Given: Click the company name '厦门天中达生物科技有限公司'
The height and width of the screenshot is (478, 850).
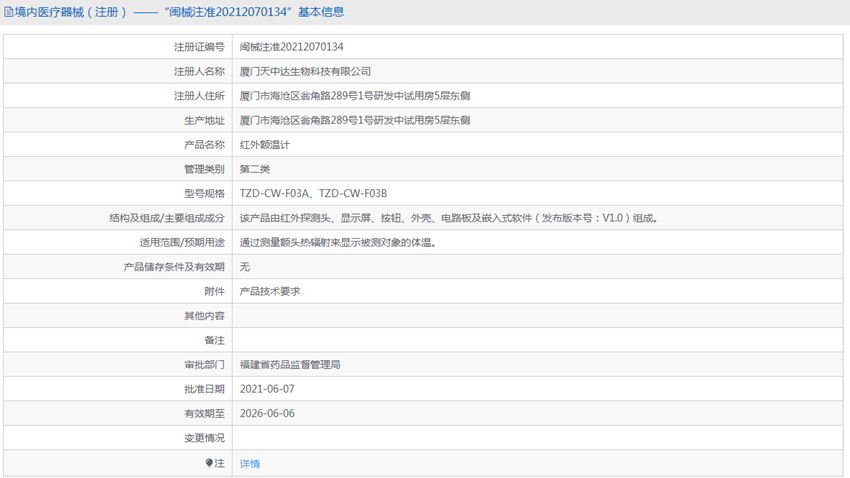Looking at the screenshot, I should tap(305, 71).
